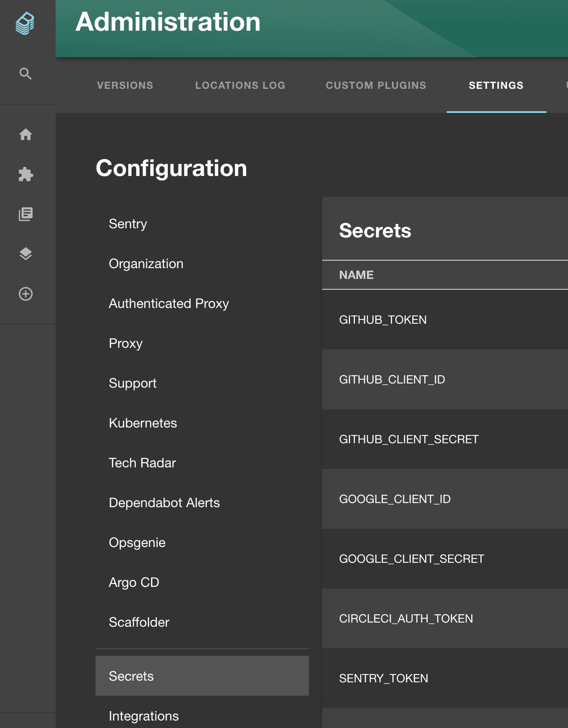The height and width of the screenshot is (728, 568).
Task: Open Dependabot Alerts configuration
Action: [202, 503]
